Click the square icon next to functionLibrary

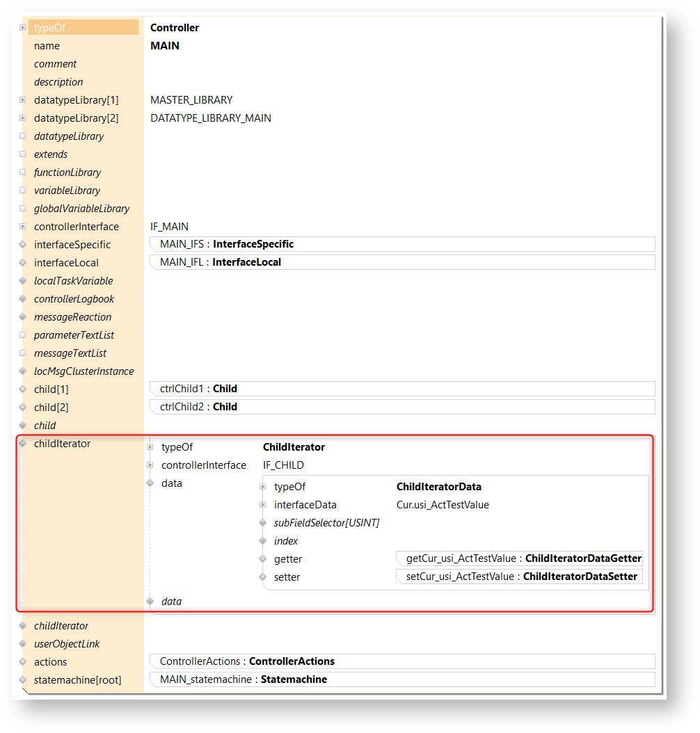[23, 172]
